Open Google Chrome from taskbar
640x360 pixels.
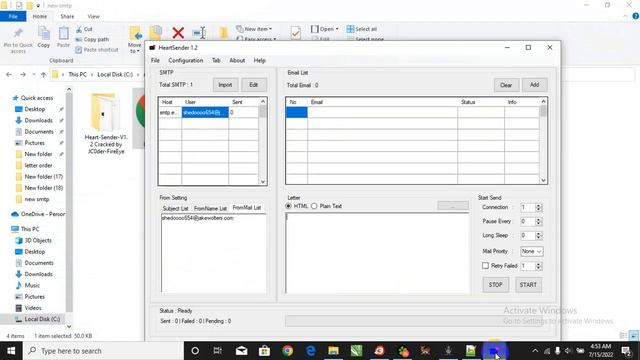coord(287,351)
